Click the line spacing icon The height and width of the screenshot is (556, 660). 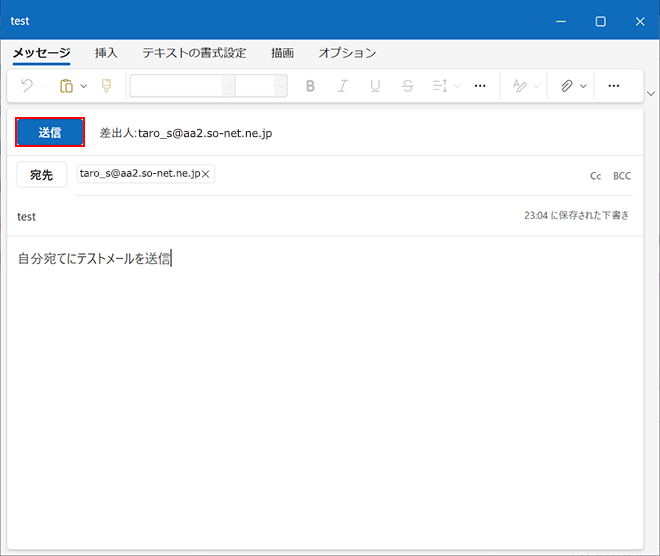coord(440,86)
